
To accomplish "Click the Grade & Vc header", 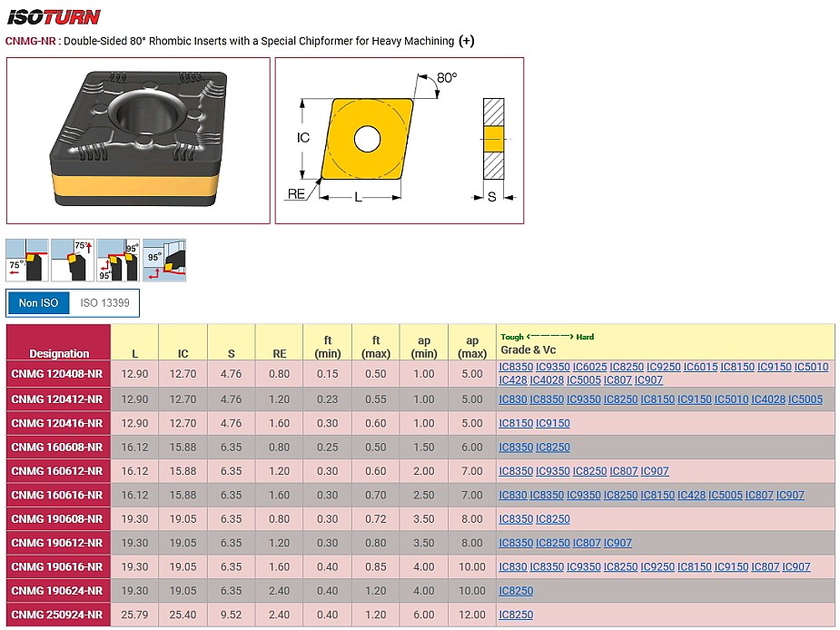I will tap(529, 349).
